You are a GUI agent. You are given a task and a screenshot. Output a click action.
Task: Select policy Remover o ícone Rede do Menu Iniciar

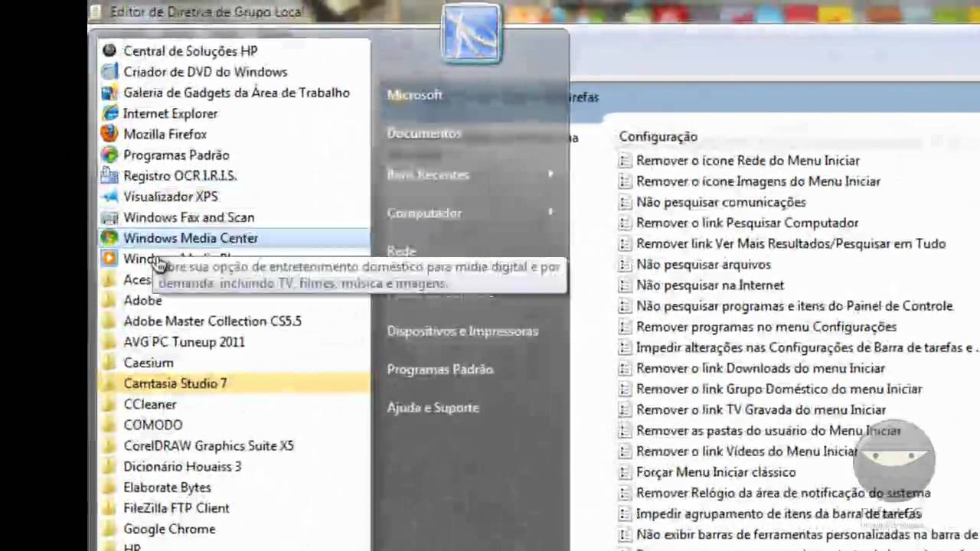tap(748, 161)
